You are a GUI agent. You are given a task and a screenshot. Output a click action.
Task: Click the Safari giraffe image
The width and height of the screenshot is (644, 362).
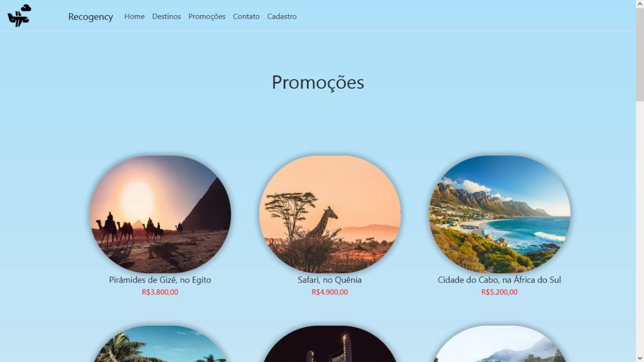click(x=330, y=214)
